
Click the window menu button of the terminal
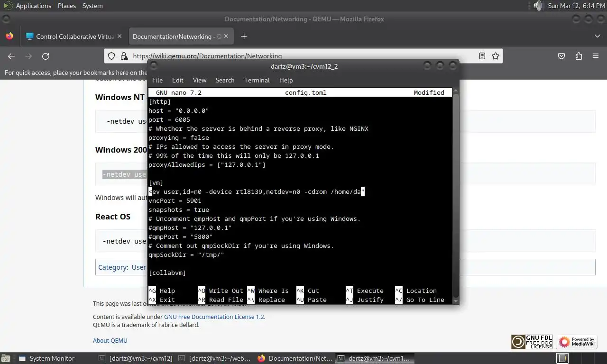pyautogui.click(x=154, y=66)
